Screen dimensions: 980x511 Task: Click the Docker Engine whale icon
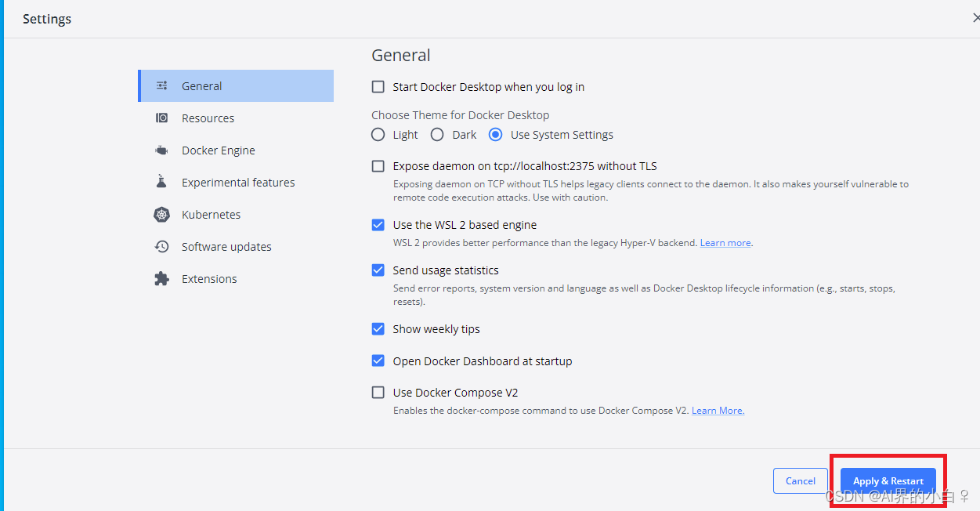[x=161, y=150]
